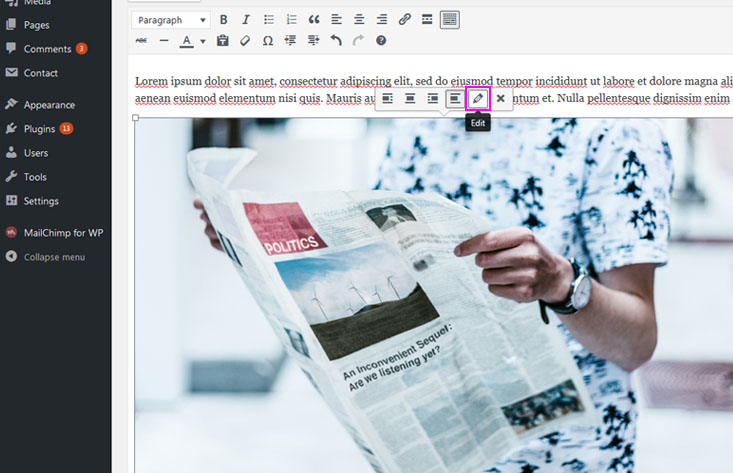
Task: Open the Plugins menu
Action: 39,129
